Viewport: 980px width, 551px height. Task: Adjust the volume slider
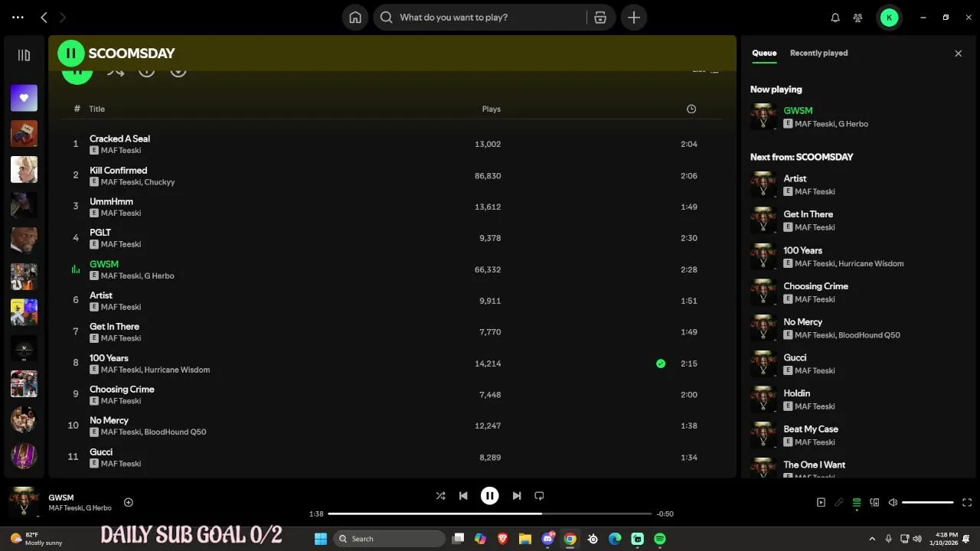click(928, 503)
